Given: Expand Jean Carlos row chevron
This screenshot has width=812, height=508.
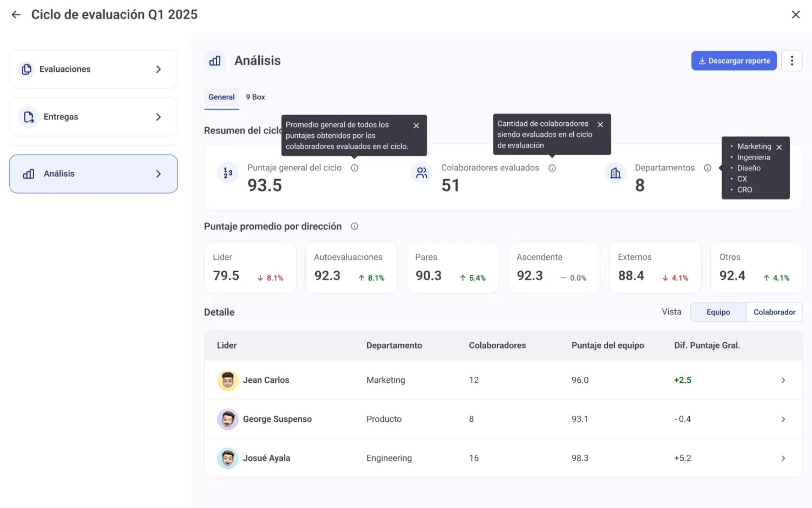Looking at the screenshot, I should [x=783, y=380].
